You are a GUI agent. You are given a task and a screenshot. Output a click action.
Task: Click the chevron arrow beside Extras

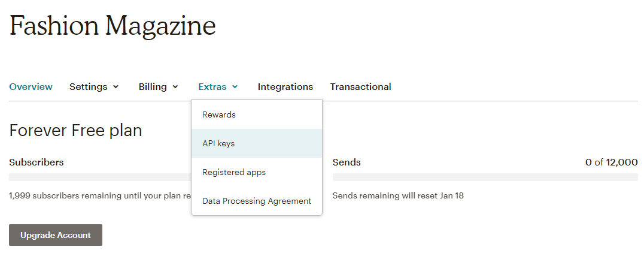[235, 87]
